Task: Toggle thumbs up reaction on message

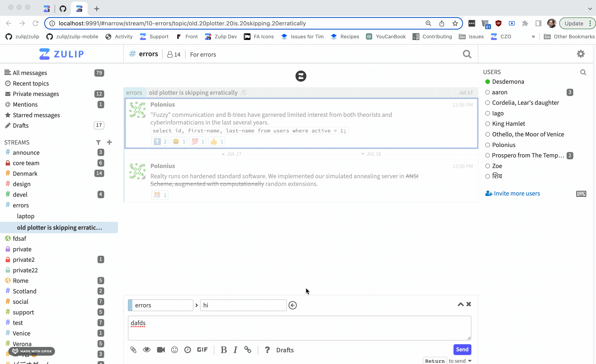Action: (x=216, y=141)
